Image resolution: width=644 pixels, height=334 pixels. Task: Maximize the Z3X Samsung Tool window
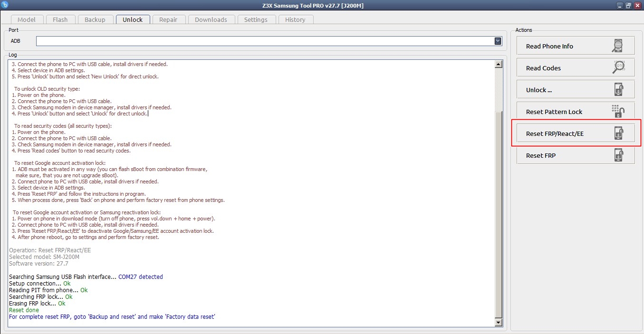[x=628, y=5]
